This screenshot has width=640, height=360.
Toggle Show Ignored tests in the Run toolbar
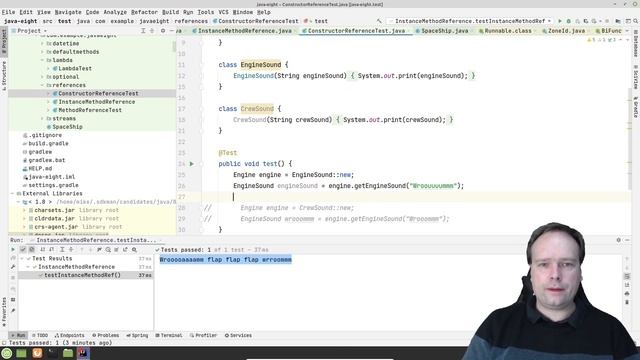click(x=31, y=249)
